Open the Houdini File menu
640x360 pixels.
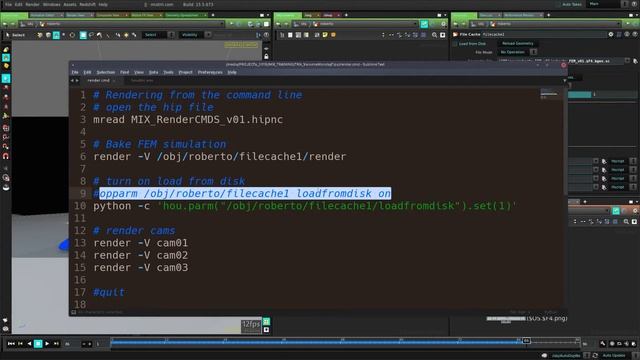(x=8, y=4)
